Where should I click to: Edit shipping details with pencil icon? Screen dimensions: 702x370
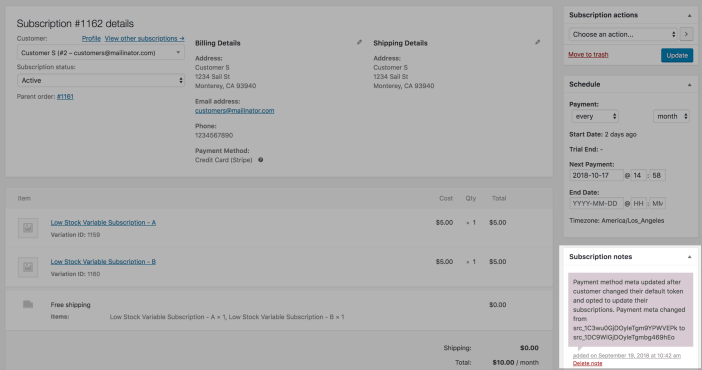tap(537, 42)
